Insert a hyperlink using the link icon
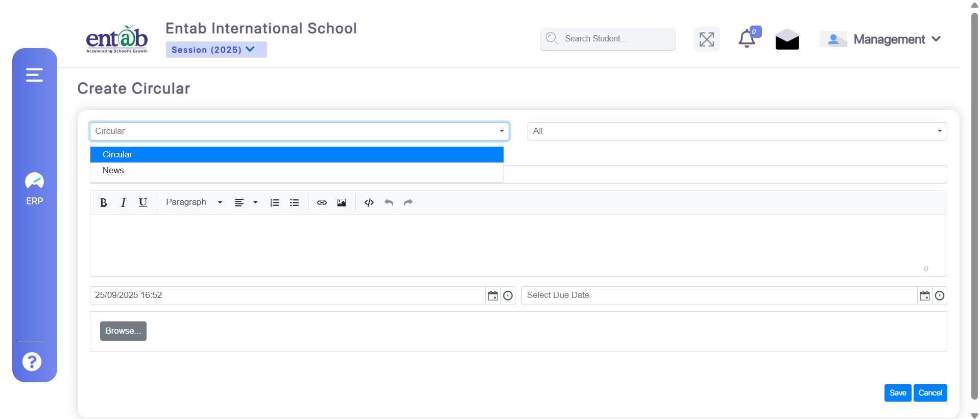The width and height of the screenshot is (980, 419). [322, 202]
